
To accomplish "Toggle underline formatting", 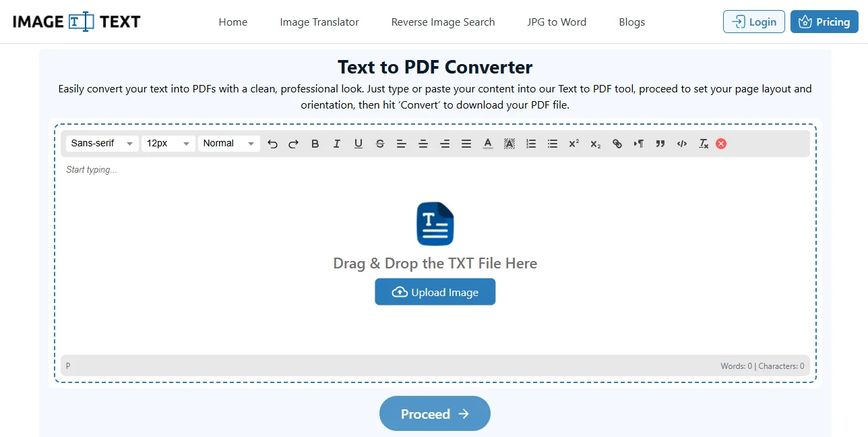I will 359,144.
